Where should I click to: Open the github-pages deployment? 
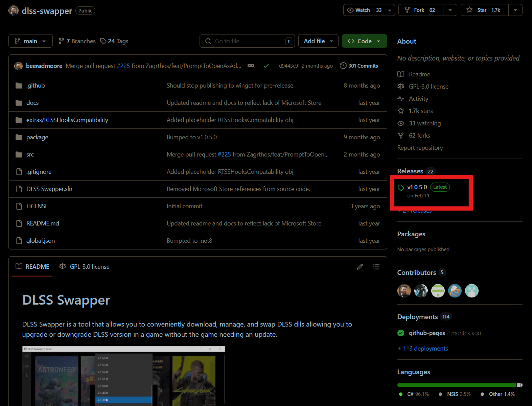click(x=427, y=333)
